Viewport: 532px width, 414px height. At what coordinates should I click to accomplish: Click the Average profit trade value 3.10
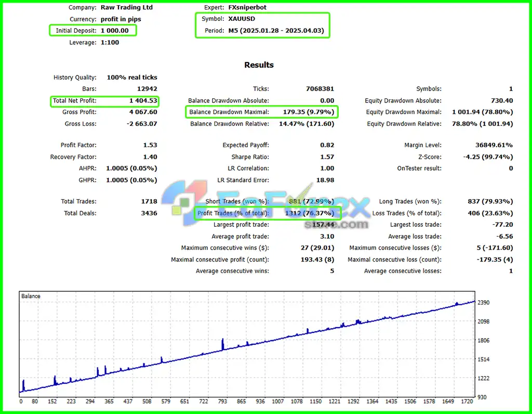coord(327,236)
